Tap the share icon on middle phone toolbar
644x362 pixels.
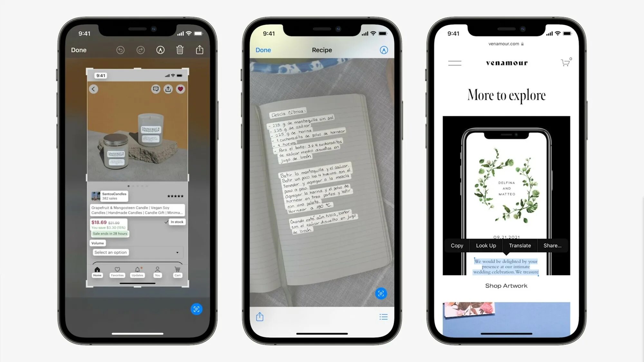[x=260, y=317]
